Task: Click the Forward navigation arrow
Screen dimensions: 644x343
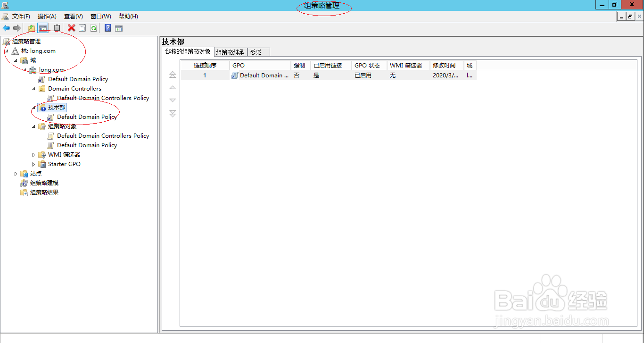Action: coord(17,28)
